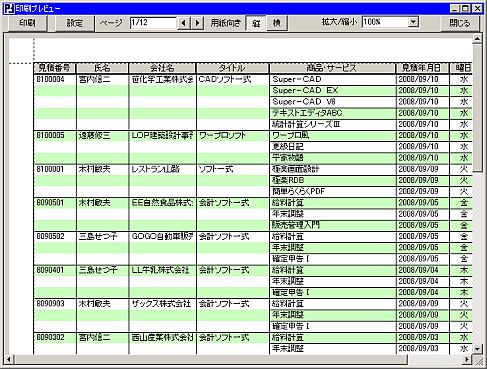This screenshot has height=369, width=487.
Task: Click horizontal scrollbar right arrow
Action: tap(467, 359)
